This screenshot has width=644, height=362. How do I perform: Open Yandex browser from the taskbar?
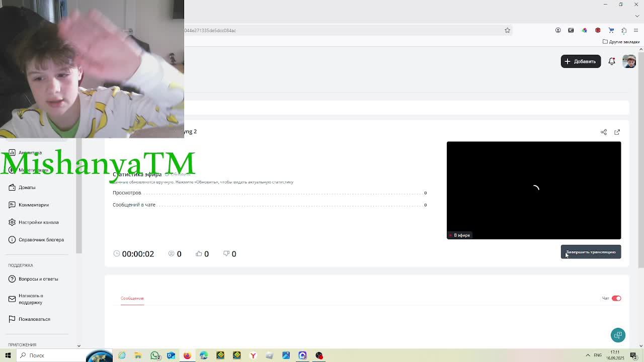(x=253, y=355)
